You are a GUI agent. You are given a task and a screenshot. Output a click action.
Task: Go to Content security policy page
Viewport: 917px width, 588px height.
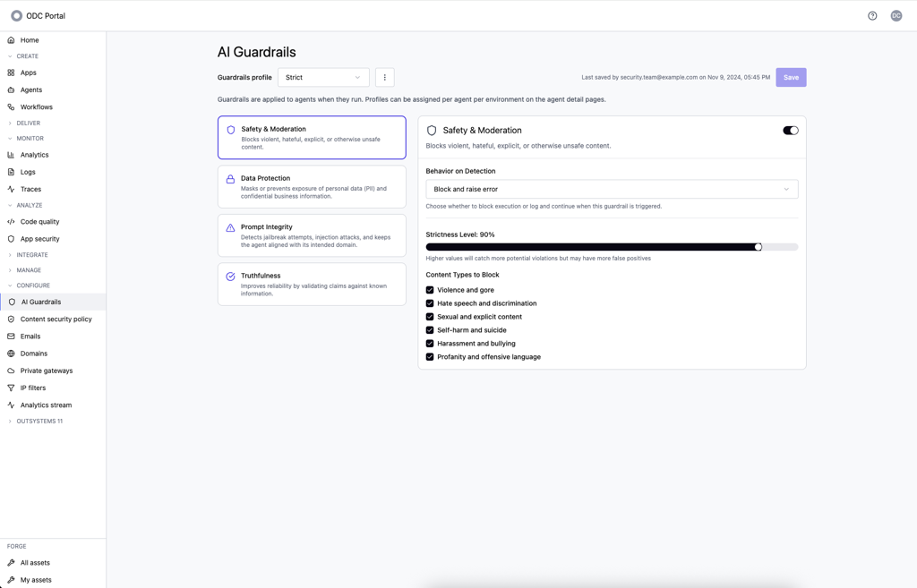(x=53, y=320)
